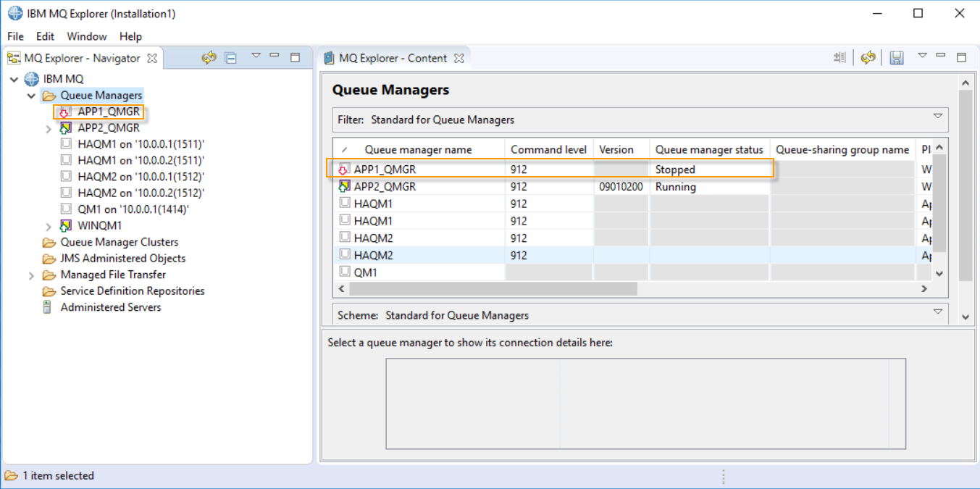This screenshot has height=489, width=980.
Task: Sort by Queue manager name column header
Action: point(418,150)
